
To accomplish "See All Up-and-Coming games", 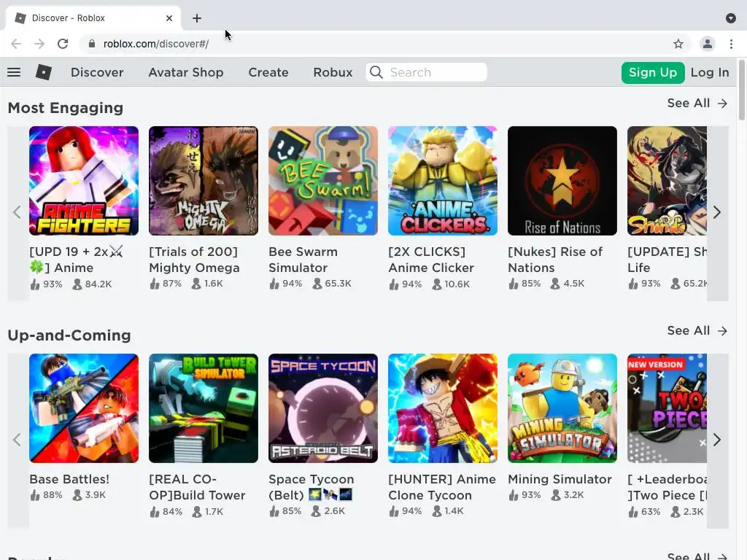I will tap(697, 331).
